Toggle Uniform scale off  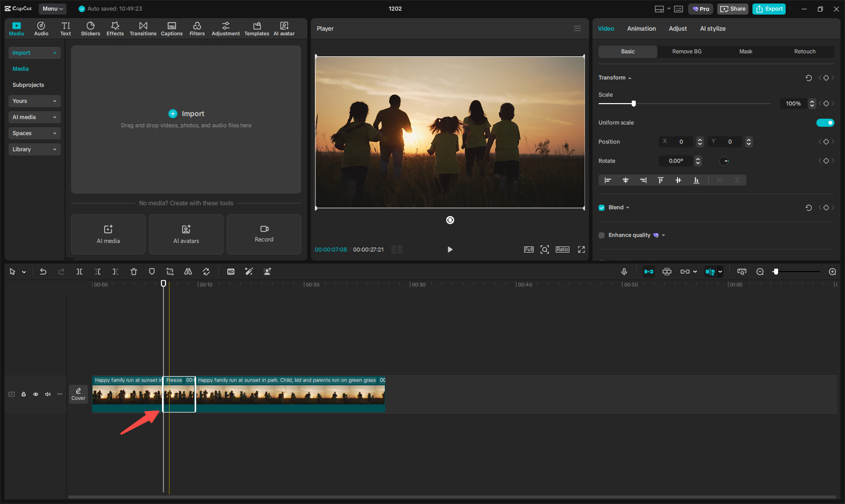pos(825,122)
